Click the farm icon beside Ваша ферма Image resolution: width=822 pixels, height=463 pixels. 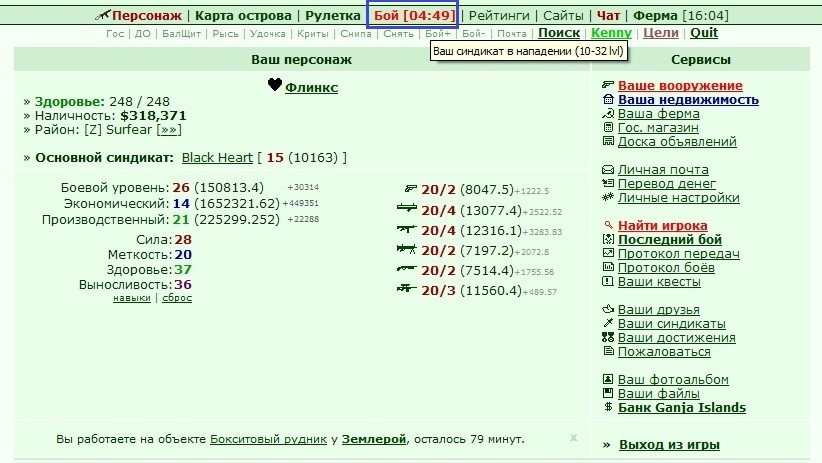[x=608, y=113]
